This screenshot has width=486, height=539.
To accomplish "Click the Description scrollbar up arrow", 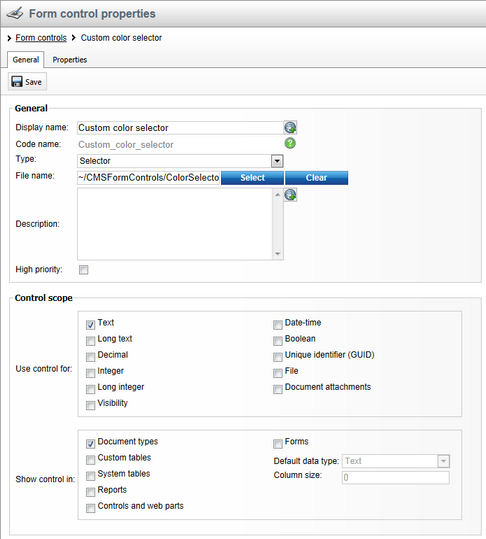I will coord(278,195).
